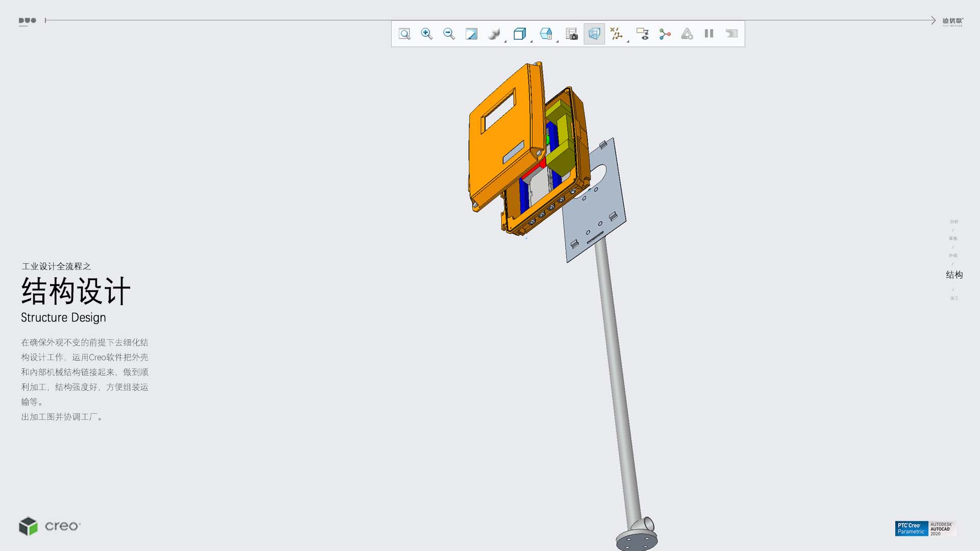Click the branching nodes spin center icon
Viewport: 980px width, 551px height.
tap(665, 34)
